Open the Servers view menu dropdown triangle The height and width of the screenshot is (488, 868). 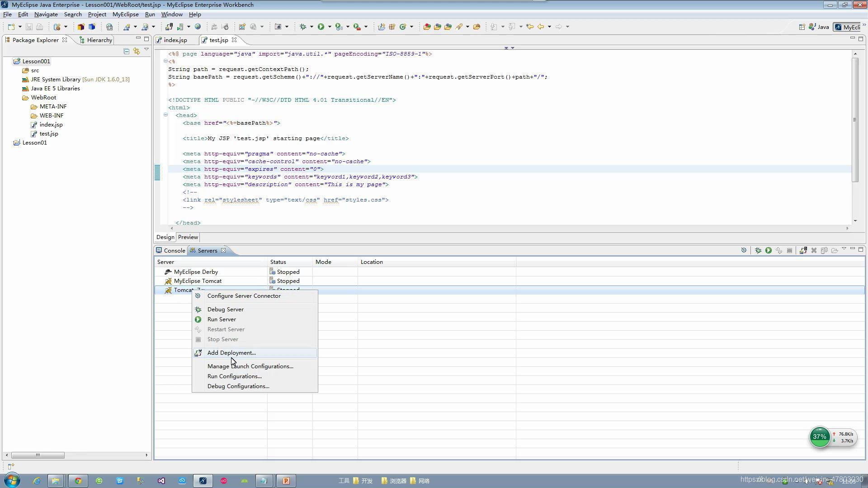pos(844,249)
